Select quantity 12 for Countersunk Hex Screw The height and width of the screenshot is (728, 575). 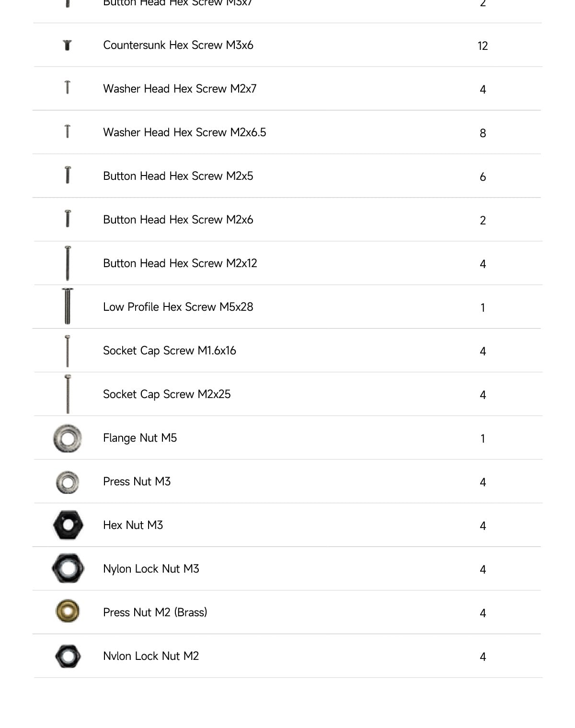point(483,46)
